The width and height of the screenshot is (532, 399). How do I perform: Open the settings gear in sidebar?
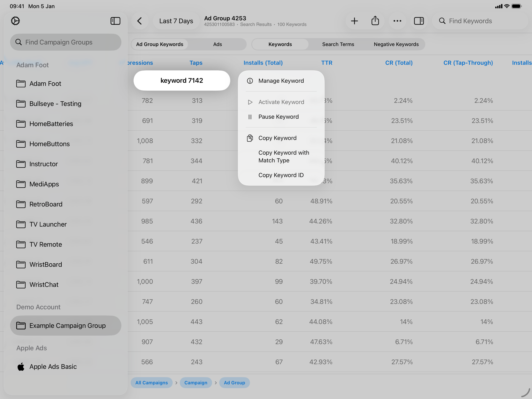(15, 21)
